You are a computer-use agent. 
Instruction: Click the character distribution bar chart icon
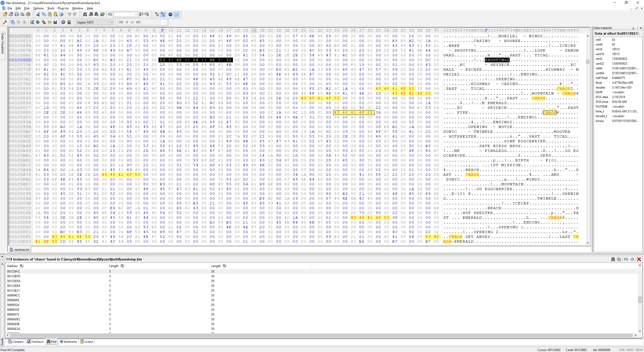pos(55,22)
